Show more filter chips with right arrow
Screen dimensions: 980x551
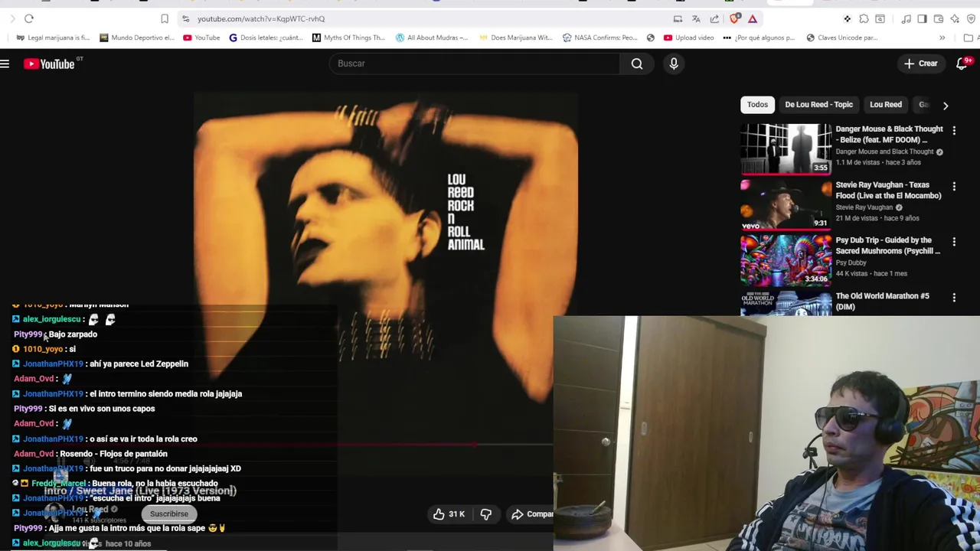click(x=946, y=106)
